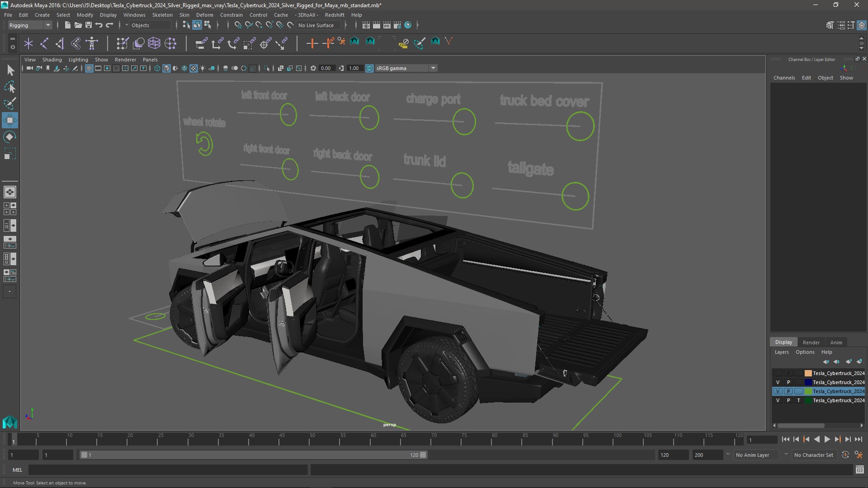Toggle the color management ON button
Viewport: 868px width, 488px height.
coord(369,68)
